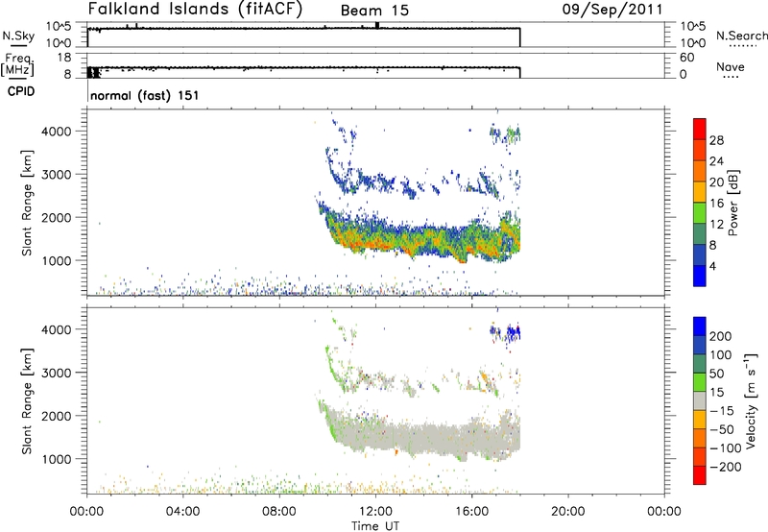Viewport: 768px width, 532px height.
Task: Click the 'Falkland Islands (fitACF)' title
Action: coord(196,9)
